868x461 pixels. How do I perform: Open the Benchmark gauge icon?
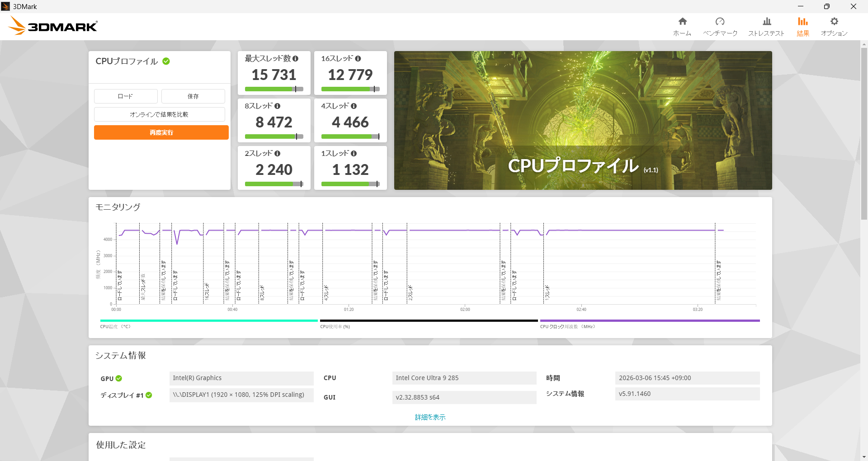pos(720,22)
